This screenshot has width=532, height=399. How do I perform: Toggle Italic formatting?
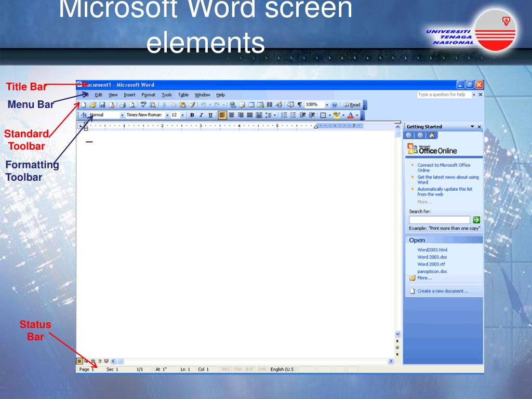pos(201,115)
